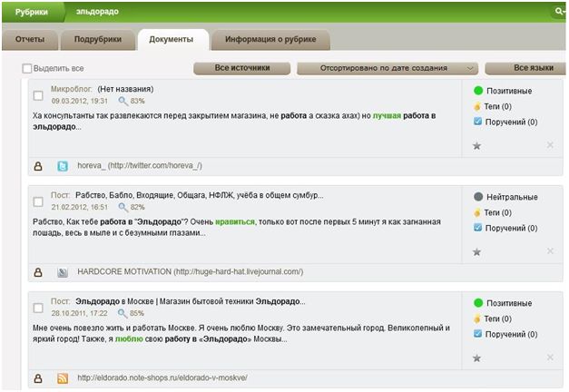Remove the first document with its X icon
The width and height of the screenshot is (569, 392).
point(550,145)
